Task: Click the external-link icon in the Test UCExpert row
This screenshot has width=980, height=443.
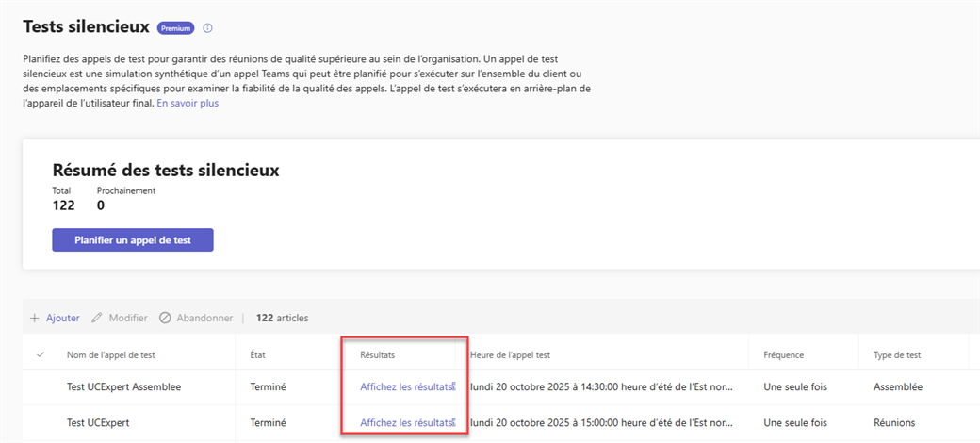Action: click(x=454, y=420)
